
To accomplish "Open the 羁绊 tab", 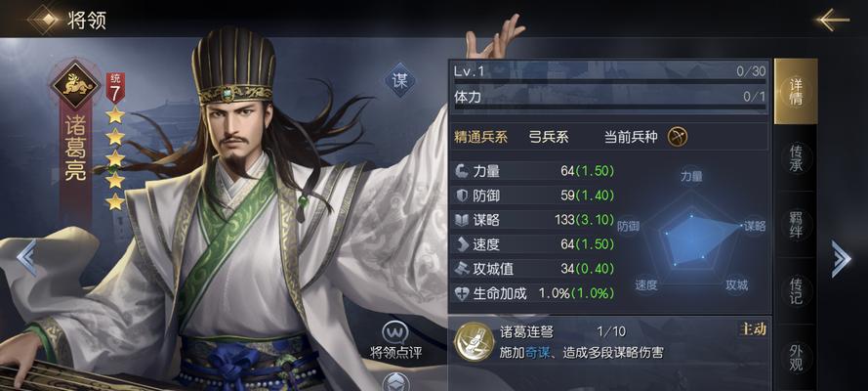I will pos(796,224).
